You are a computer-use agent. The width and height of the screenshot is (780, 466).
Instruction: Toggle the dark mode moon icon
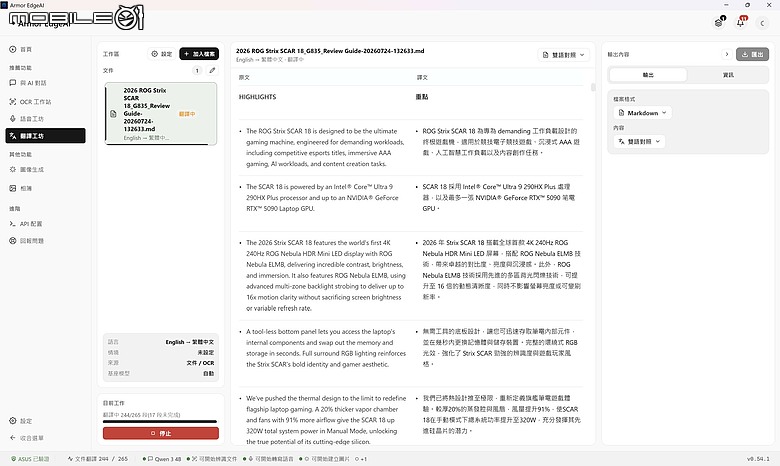(762, 23)
